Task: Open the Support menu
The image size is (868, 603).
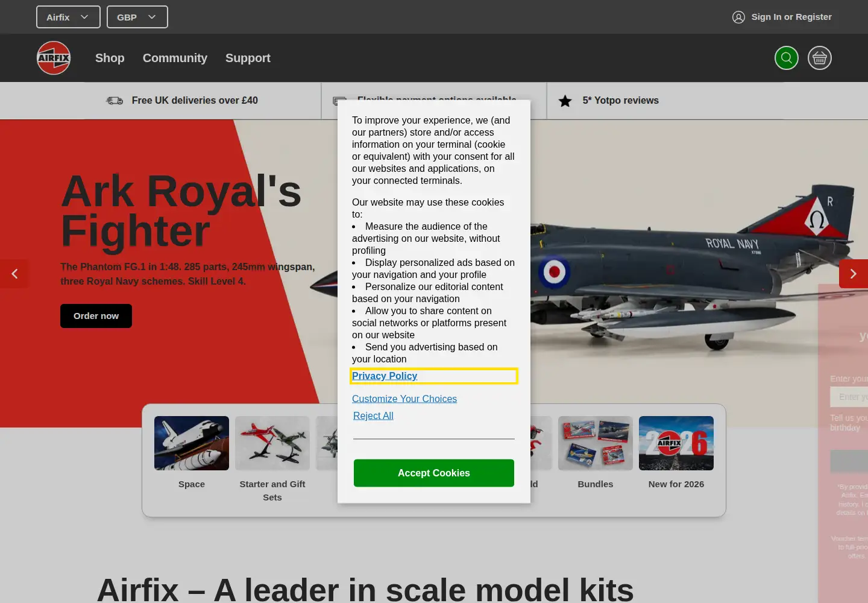Action: [248, 58]
